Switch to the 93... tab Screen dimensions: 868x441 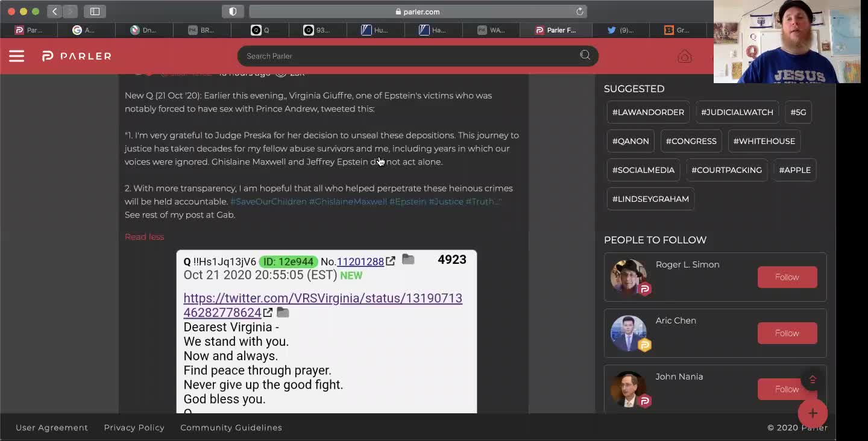click(317, 30)
